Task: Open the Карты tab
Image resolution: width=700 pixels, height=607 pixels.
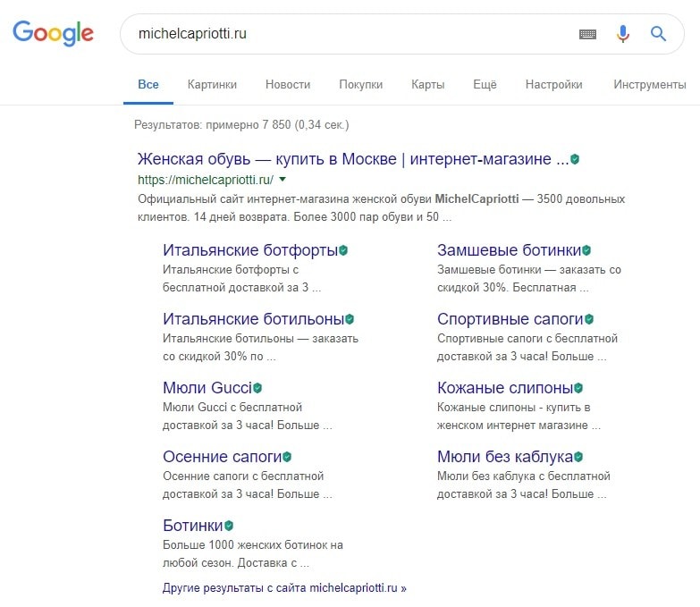Action: click(x=427, y=85)
